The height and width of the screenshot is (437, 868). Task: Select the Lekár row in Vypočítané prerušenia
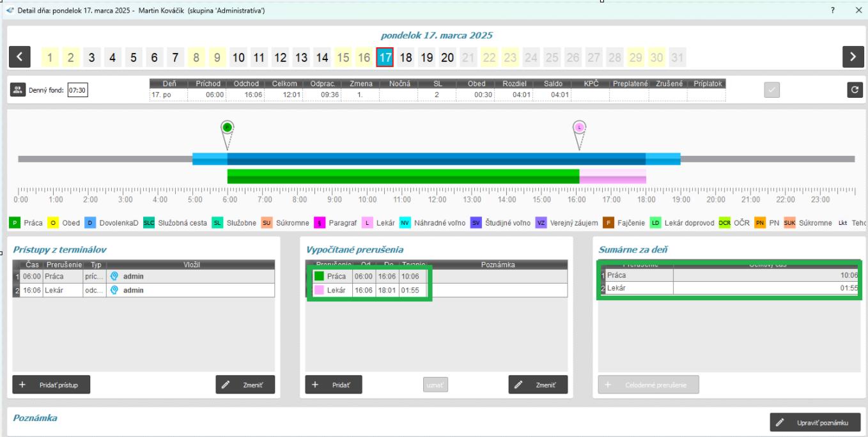click(x=371, y=290)
